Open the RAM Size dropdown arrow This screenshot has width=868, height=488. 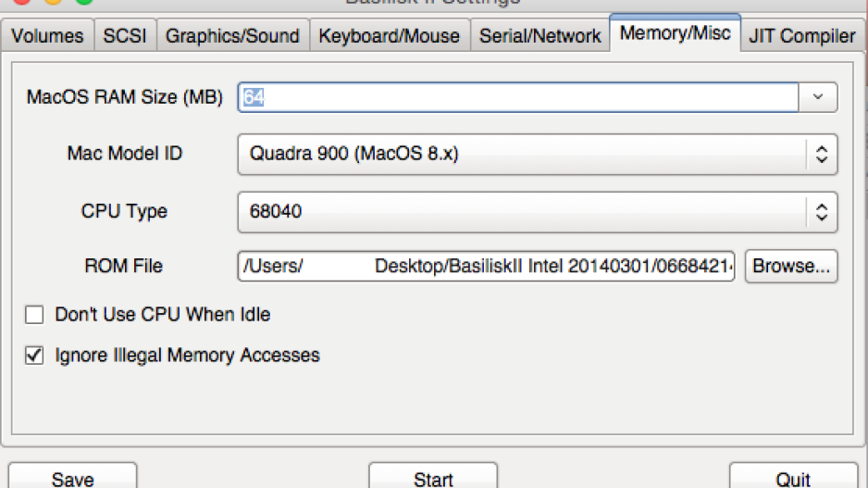(x=818, y=97)
